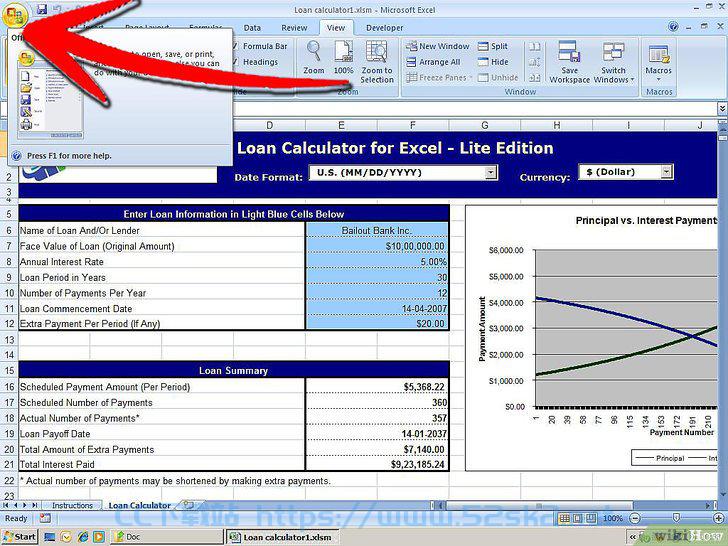
Task: Set zoom to 100% with the page icon
Action: pyautogui.click(x=344, y=58)
